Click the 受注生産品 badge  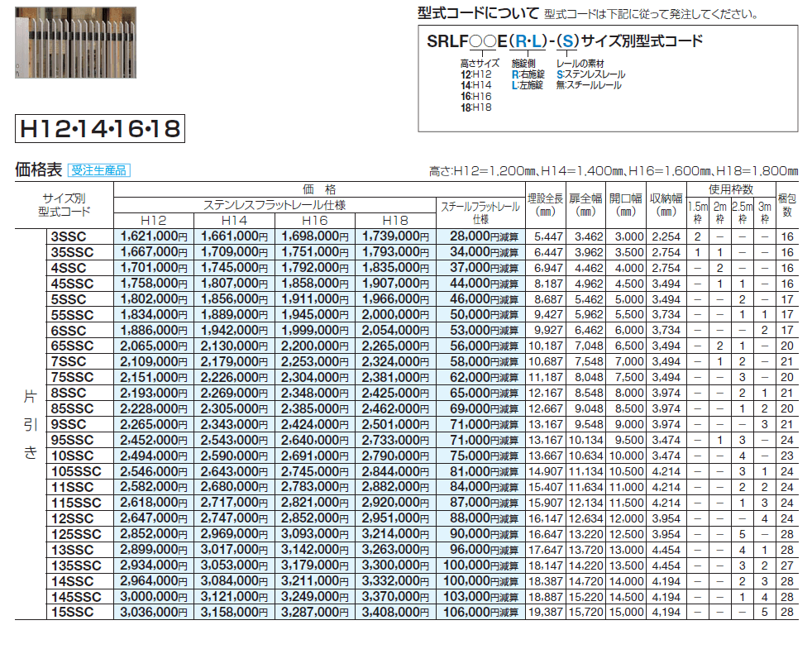tap(98, 170)
